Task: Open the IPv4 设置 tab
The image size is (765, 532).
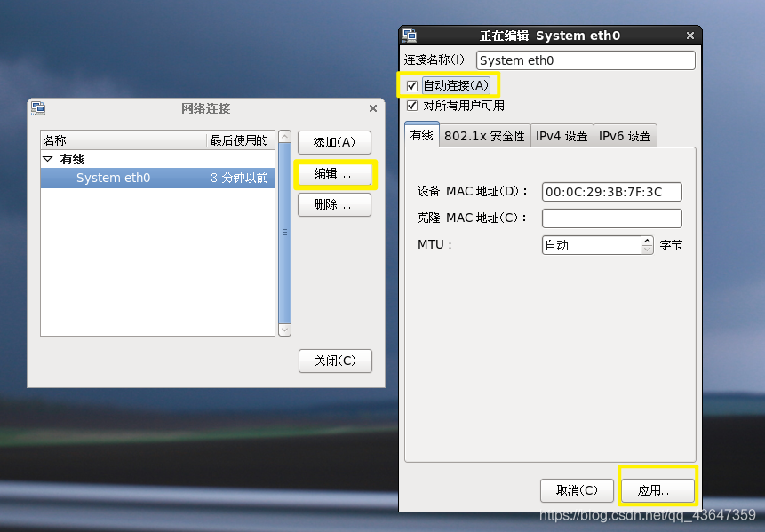Action: (x=562, y=136)
